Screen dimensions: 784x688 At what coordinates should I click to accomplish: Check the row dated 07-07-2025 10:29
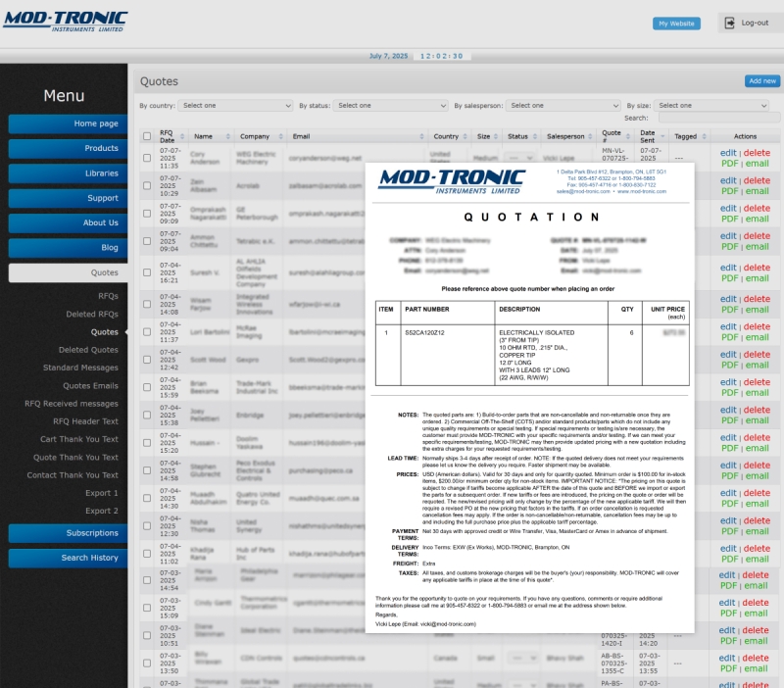coord(147,185)
